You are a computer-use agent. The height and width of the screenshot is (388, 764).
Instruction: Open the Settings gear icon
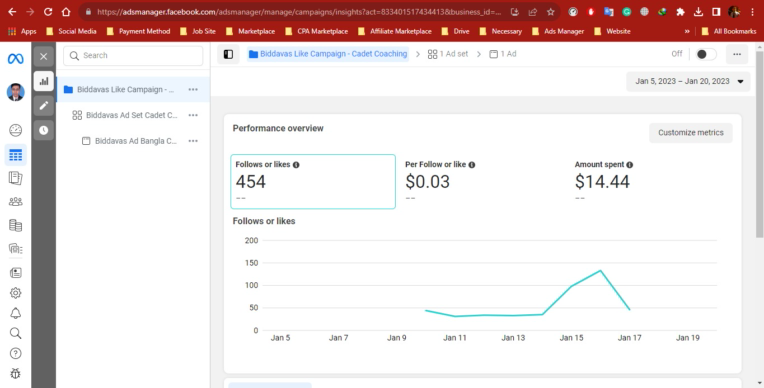[16, 293]
